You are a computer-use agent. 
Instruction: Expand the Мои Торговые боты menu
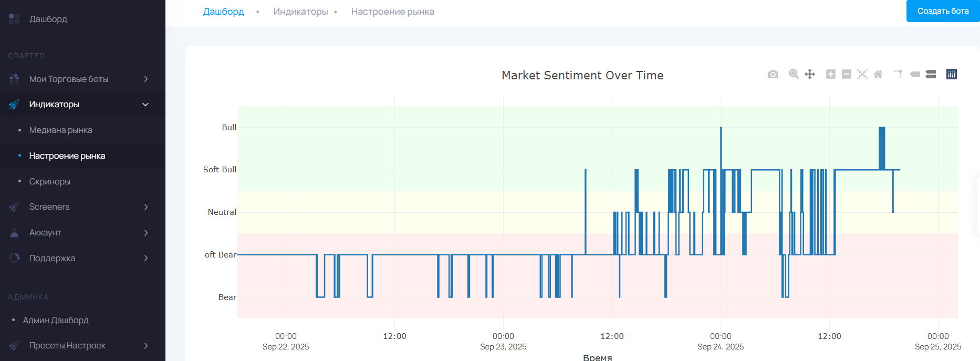82,79
